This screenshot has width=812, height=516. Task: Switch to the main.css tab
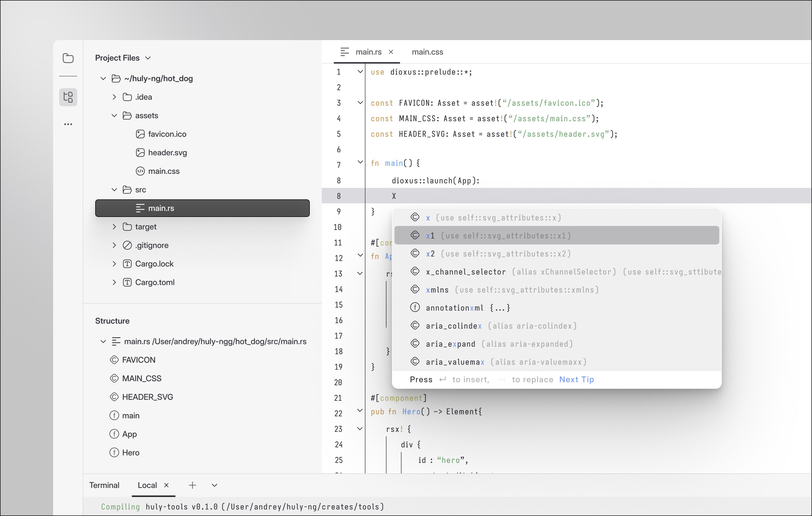point(427,52)
